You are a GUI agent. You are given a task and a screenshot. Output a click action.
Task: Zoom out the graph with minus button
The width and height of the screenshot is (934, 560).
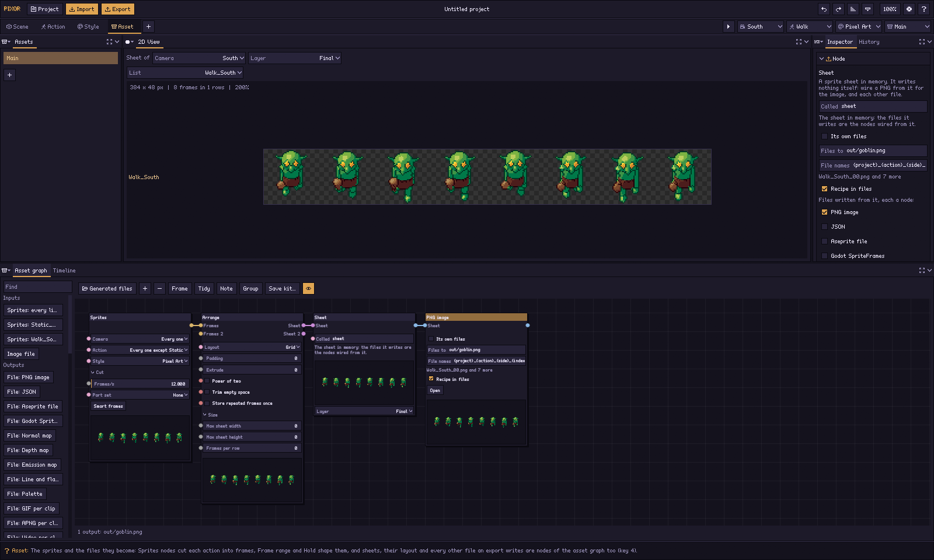click(159, 289)
